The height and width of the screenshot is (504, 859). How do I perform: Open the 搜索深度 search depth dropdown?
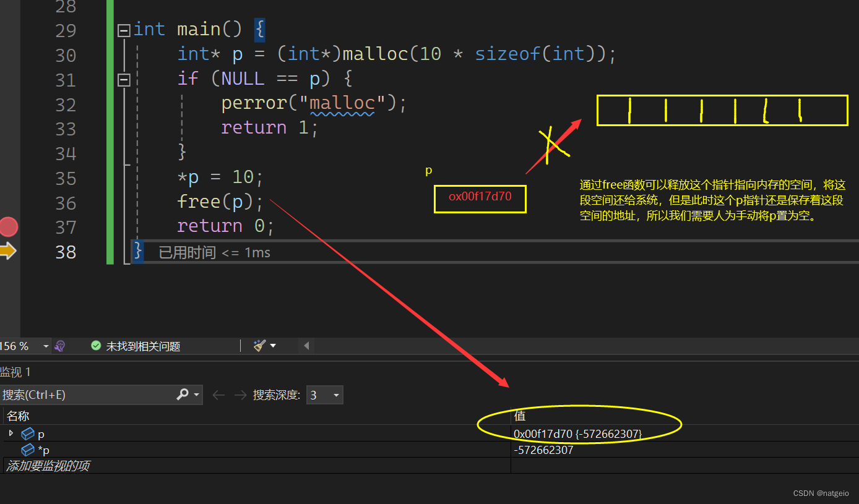point(324,395)
